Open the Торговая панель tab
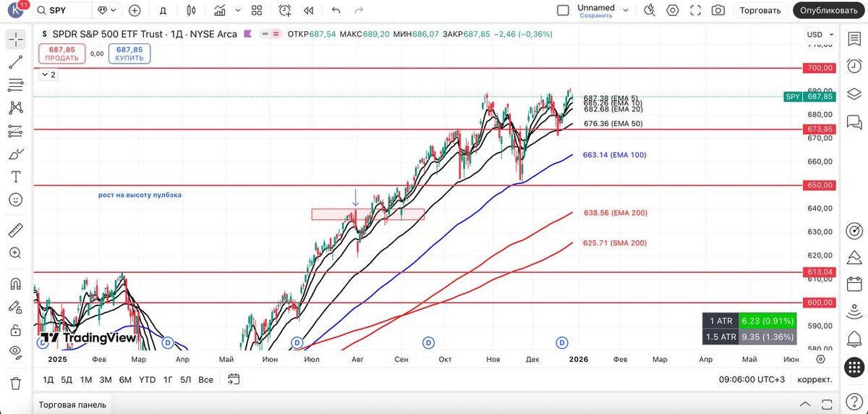 [x=72, y=405]
